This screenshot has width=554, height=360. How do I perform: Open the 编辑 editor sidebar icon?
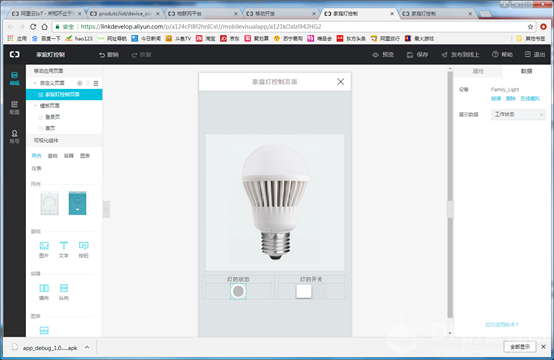click(x=14, y=78)
